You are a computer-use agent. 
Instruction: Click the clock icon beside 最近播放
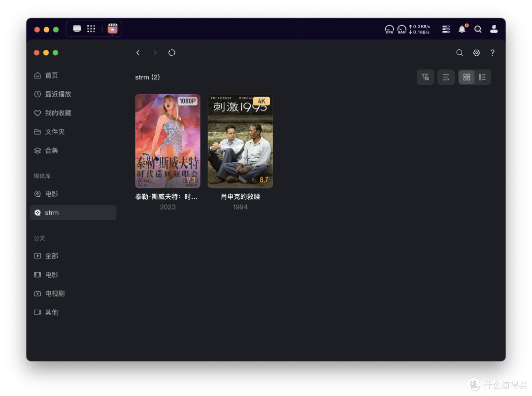(37, 94)
